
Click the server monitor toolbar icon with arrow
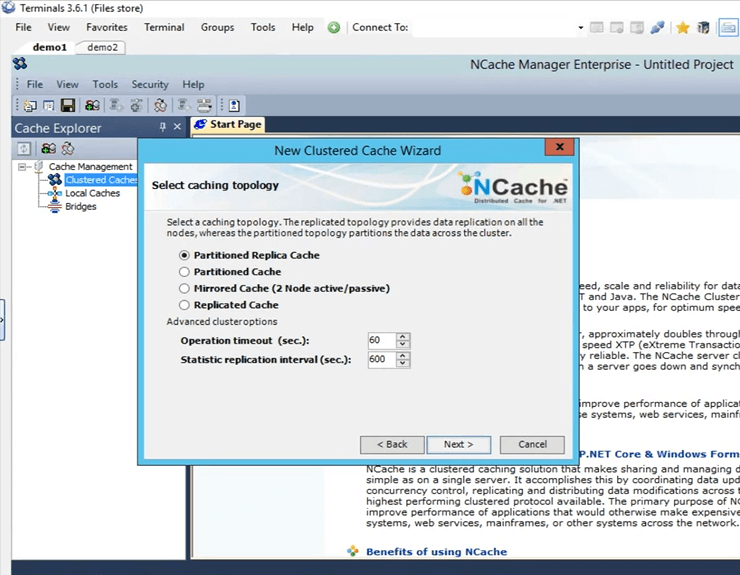tap(204, 105)
